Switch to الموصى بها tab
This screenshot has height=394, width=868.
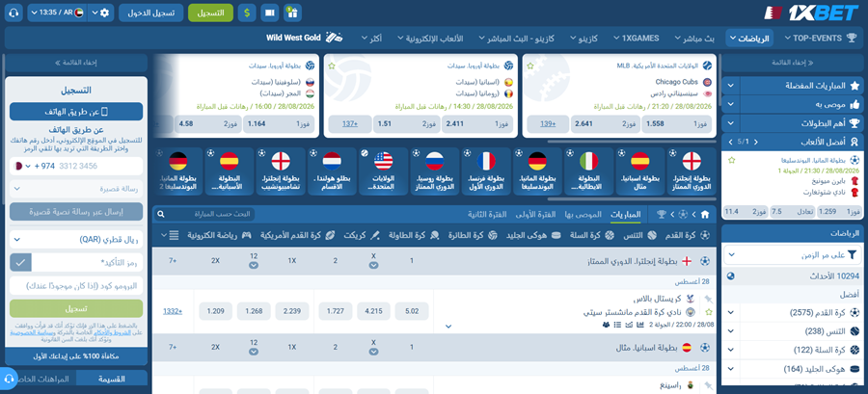coord(583,215)
